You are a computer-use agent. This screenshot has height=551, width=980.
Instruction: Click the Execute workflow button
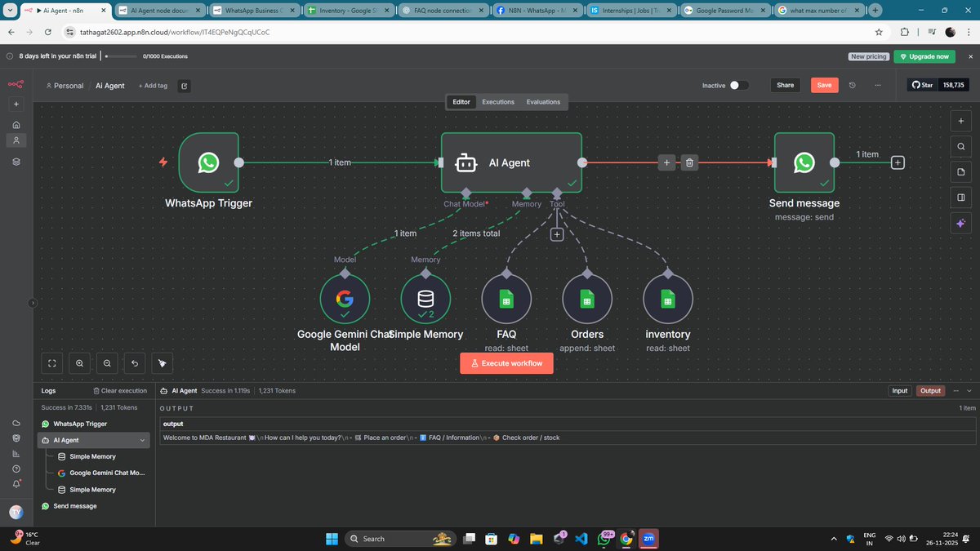506,363
